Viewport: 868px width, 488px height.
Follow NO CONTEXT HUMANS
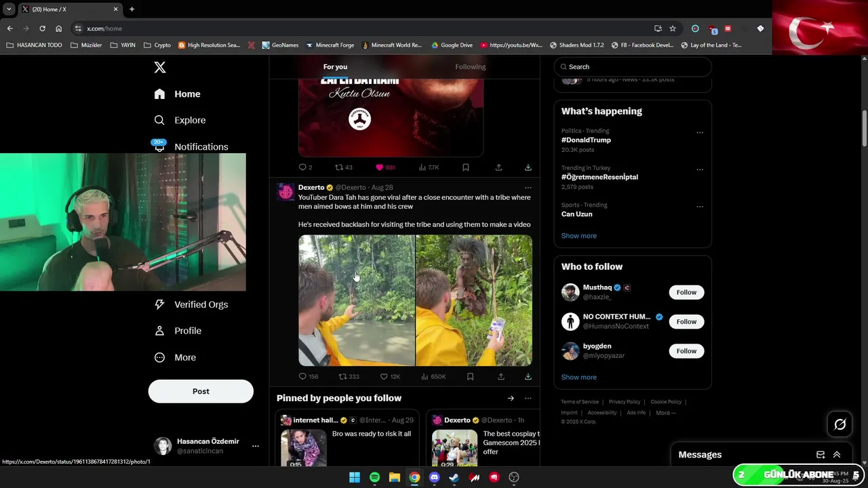point(686,321)
